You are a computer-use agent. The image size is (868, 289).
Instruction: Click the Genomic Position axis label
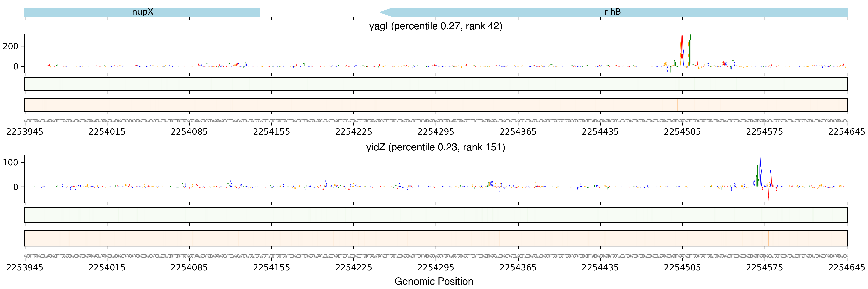(x=434, y=281)
